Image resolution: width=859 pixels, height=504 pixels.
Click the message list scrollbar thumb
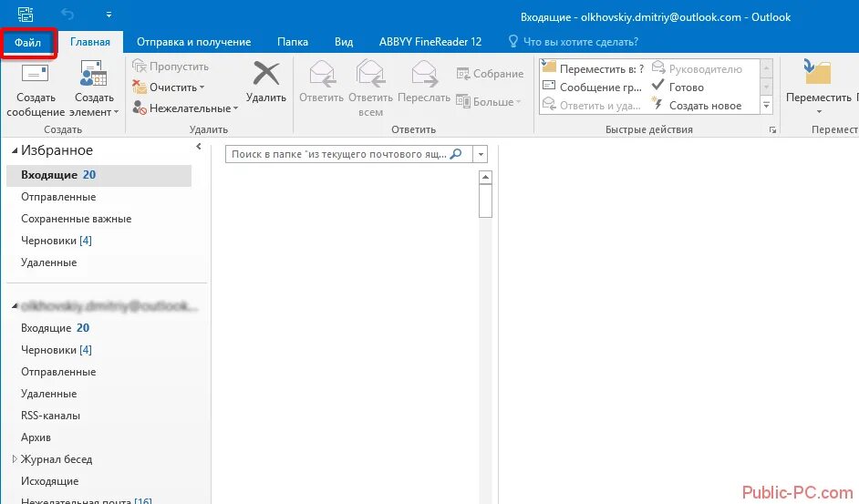tap(485, 201)
